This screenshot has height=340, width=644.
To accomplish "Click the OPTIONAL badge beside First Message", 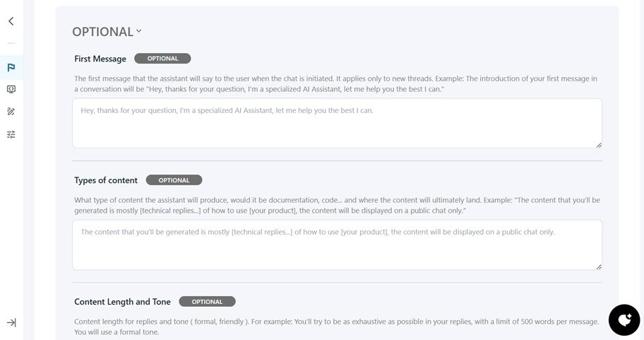I will (x=162, y=59).
